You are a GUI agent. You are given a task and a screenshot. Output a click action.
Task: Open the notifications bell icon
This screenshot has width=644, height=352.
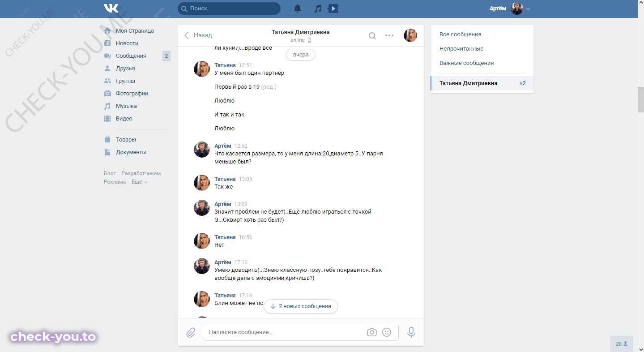[x=298, y=9]
